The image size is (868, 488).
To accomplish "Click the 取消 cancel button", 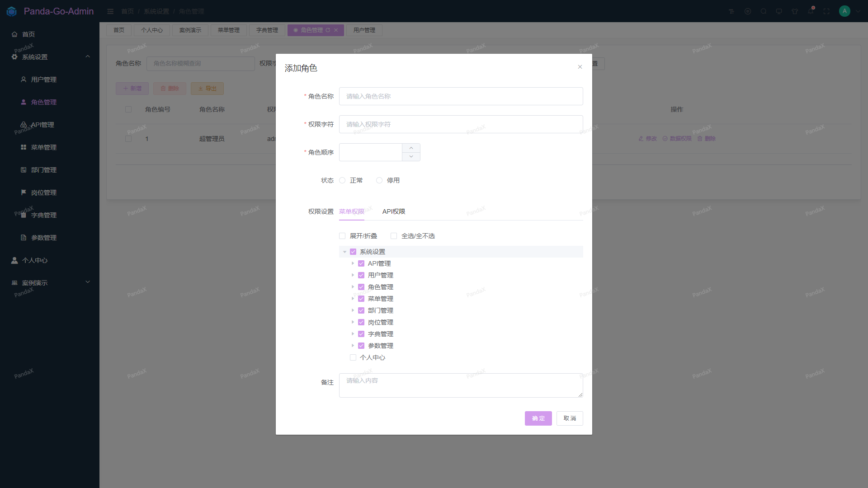I will point(570,418).
